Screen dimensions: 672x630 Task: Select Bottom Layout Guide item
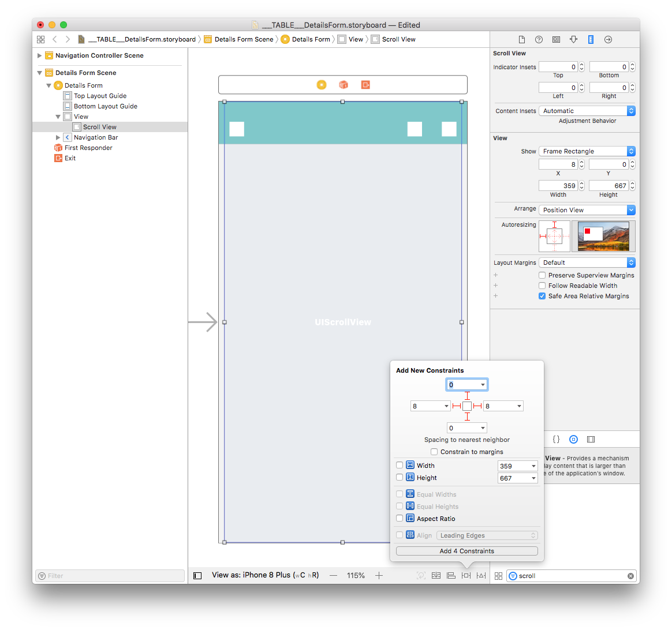click(x=106, y=106)
